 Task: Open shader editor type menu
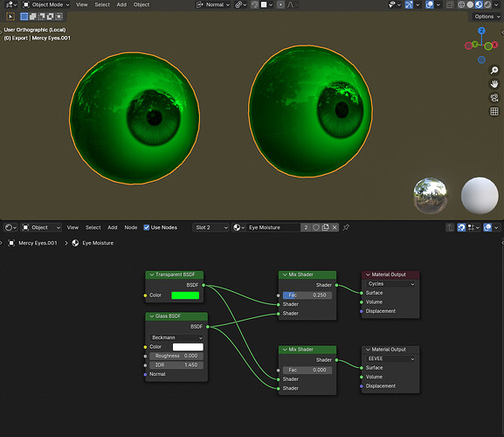(11, 227)
